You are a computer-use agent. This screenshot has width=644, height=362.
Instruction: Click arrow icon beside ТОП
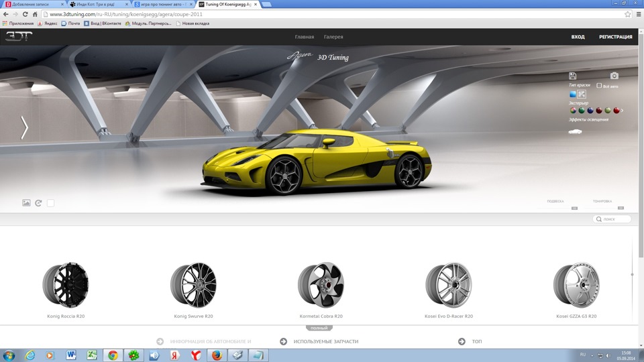click(x=462, y=341)
